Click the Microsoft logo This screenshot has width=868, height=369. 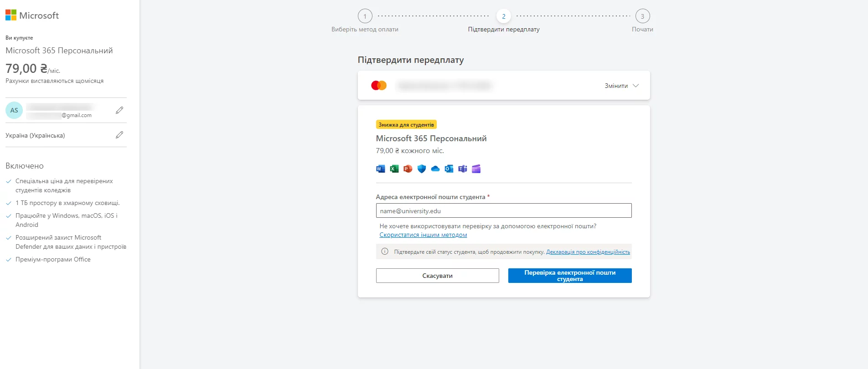pyautogui.click(x=32, y=15)
